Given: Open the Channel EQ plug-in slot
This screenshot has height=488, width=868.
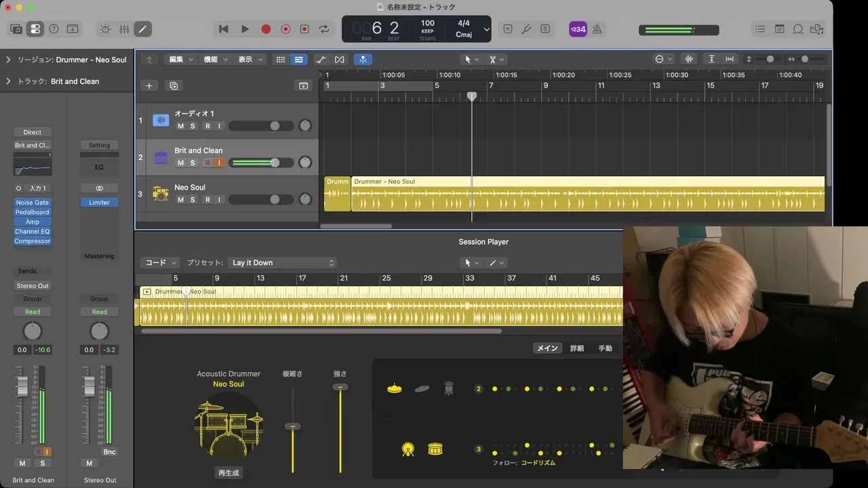Looking at the screenshot, I should point(32,231).
